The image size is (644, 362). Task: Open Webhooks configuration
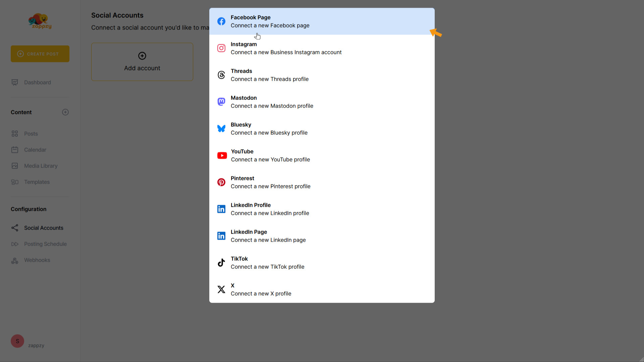point(37,260)
